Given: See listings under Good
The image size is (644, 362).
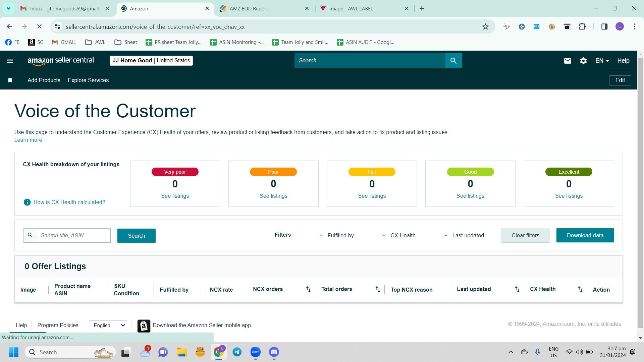Looking at the screenshot, I should pos(470,196).
